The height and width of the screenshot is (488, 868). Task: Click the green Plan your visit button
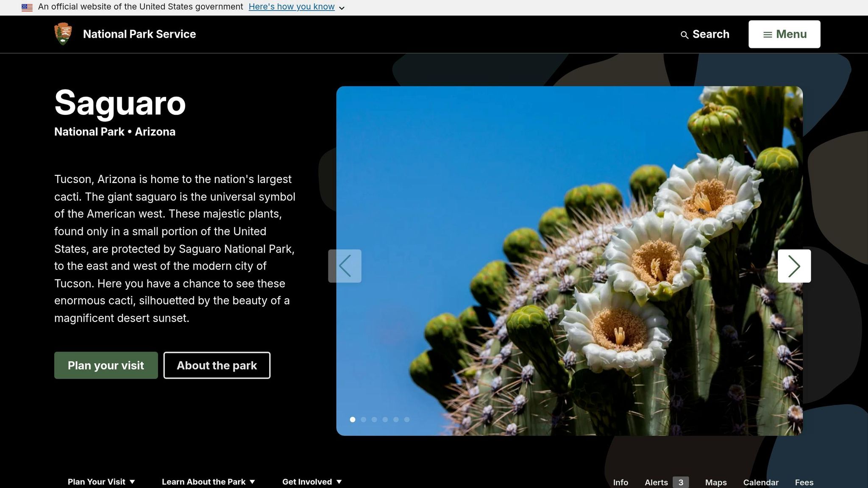tap(106, 365)
